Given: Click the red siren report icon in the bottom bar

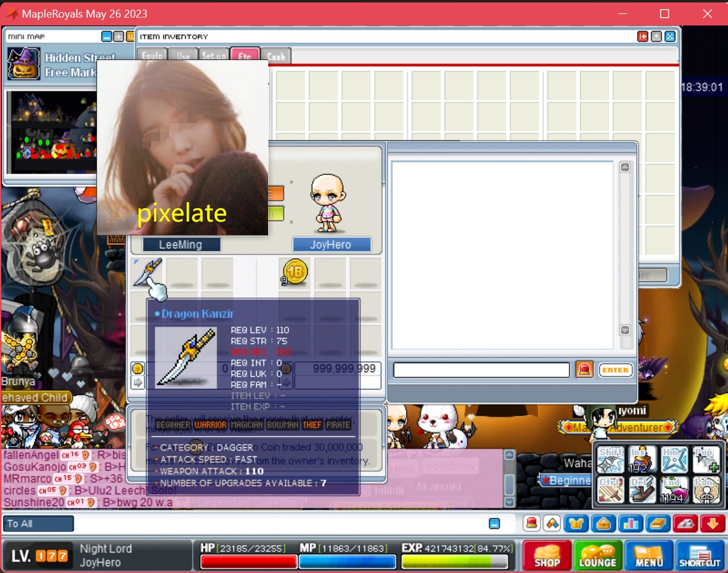Looking at the screenshot, I should pyautogui.click(x=531, y=523).
